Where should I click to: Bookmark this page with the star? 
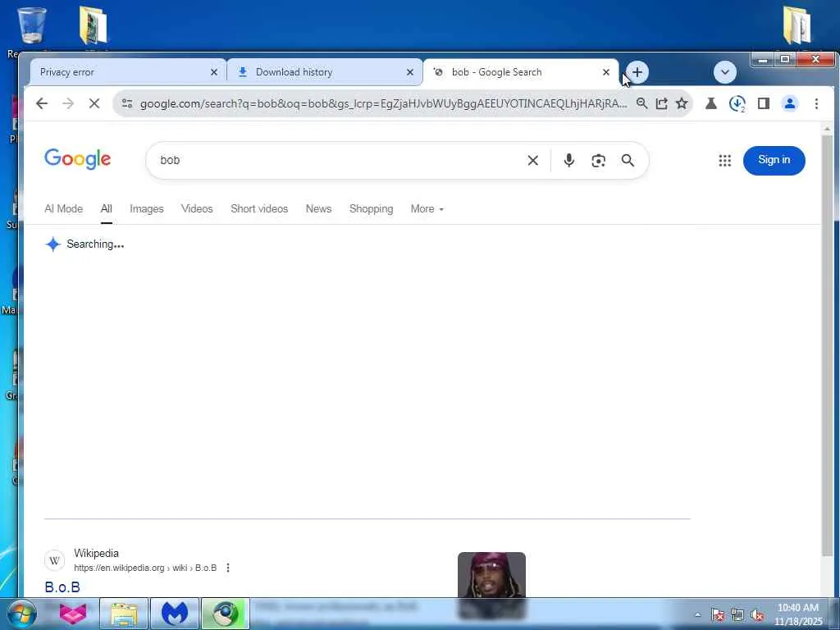coord(682,103)
